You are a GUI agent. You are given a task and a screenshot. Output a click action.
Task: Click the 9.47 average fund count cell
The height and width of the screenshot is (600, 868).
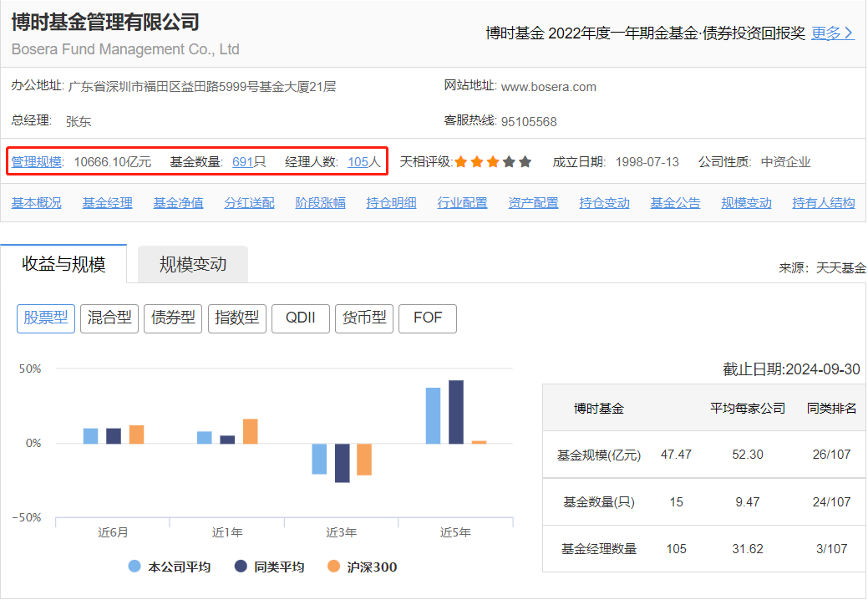[748, 502]
